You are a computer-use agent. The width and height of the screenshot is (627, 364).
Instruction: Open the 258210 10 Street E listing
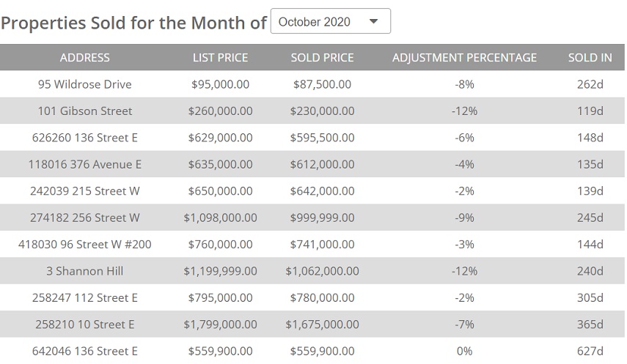coord(85,324)
